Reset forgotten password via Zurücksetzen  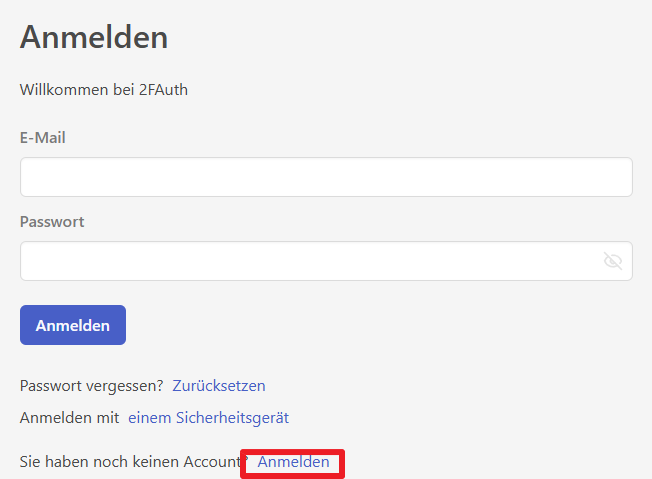(x=219, y=386)
